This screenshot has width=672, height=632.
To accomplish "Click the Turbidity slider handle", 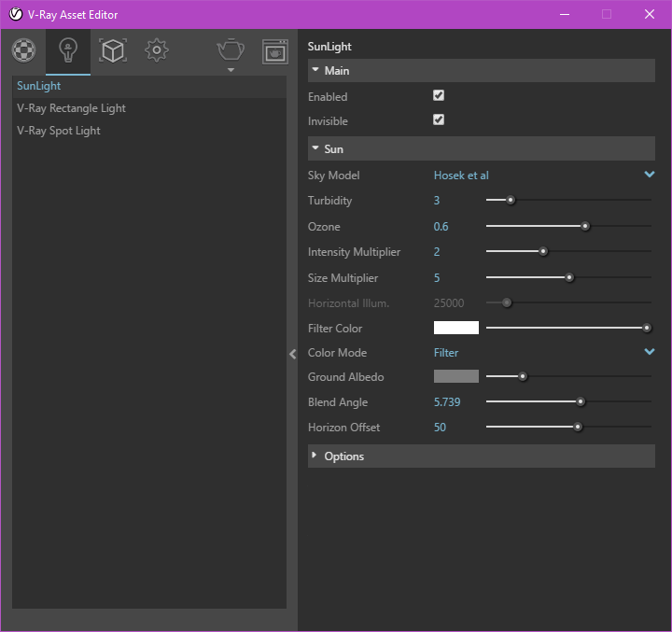I will coord(511,200).
